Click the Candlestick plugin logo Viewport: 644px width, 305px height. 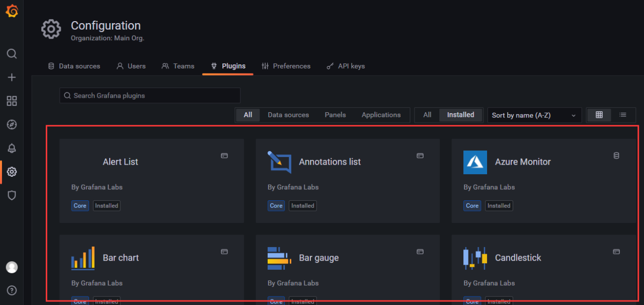tap(475, 258)
